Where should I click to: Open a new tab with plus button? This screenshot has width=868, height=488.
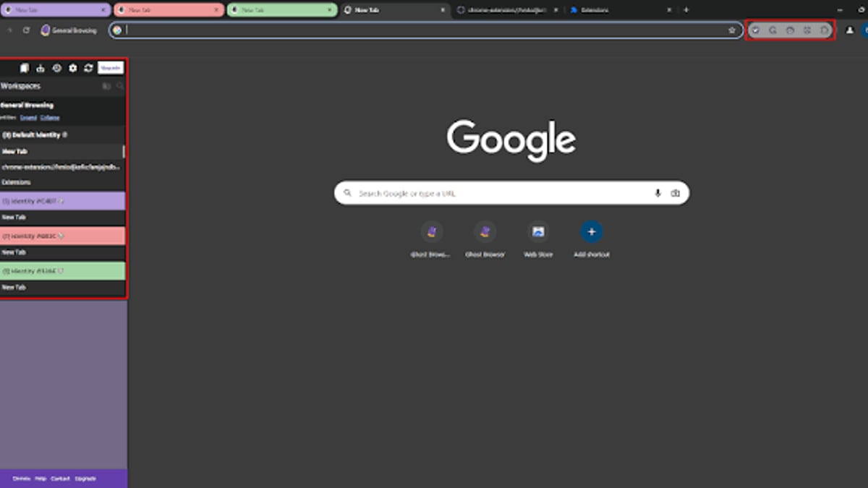click(x=686, y=10)
